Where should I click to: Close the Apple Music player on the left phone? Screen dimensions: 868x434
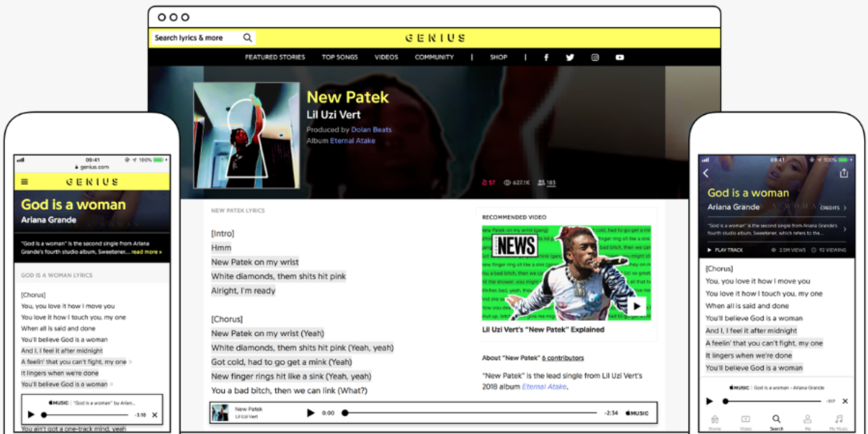[x=154, y=414]
